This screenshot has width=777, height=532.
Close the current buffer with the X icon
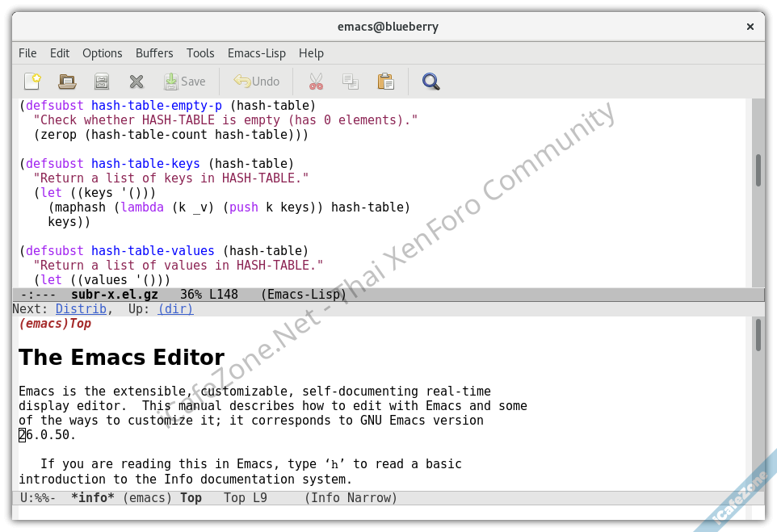(x=136, y=81)
